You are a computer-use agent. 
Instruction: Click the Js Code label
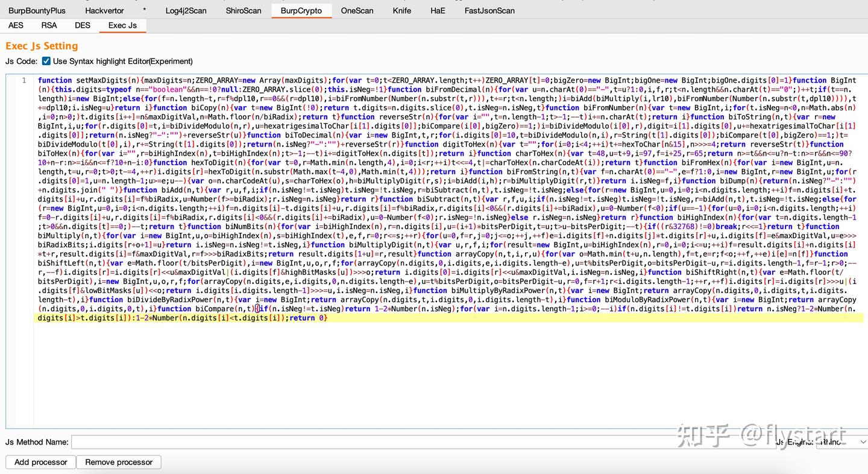(x=22, y=61)
